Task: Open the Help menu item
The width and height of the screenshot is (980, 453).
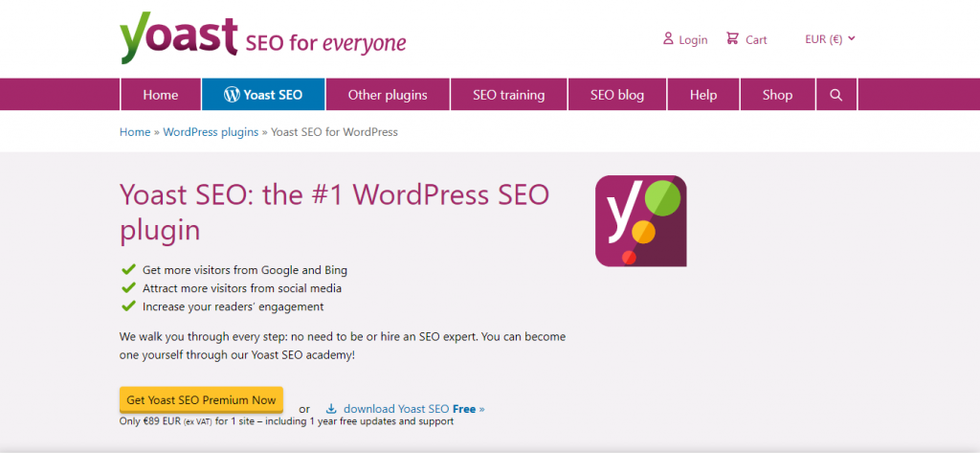Action: click(703, 95)
